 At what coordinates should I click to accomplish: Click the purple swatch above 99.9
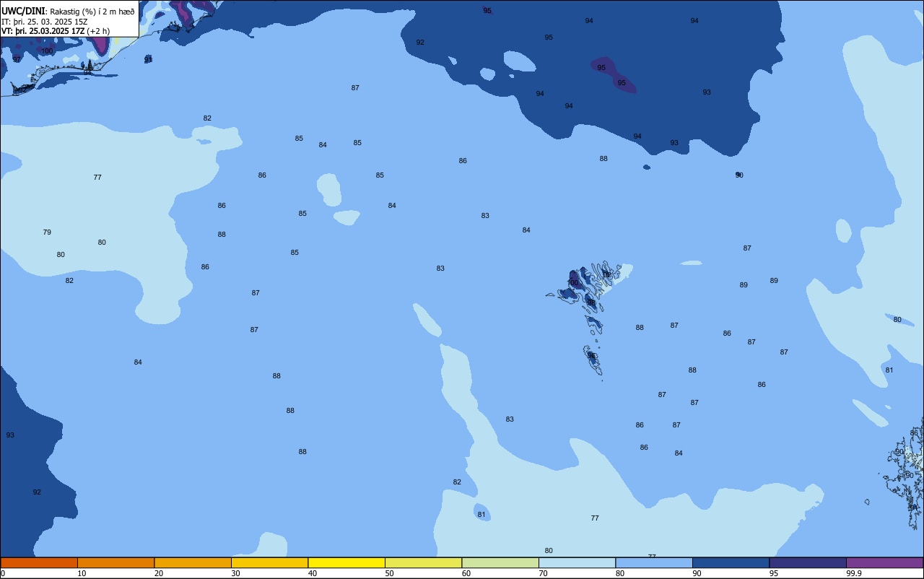884,562
